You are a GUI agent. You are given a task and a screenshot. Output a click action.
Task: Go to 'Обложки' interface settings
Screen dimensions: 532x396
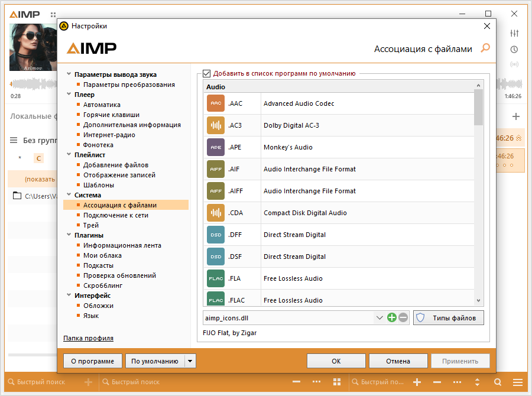click(x=98, y=306)
